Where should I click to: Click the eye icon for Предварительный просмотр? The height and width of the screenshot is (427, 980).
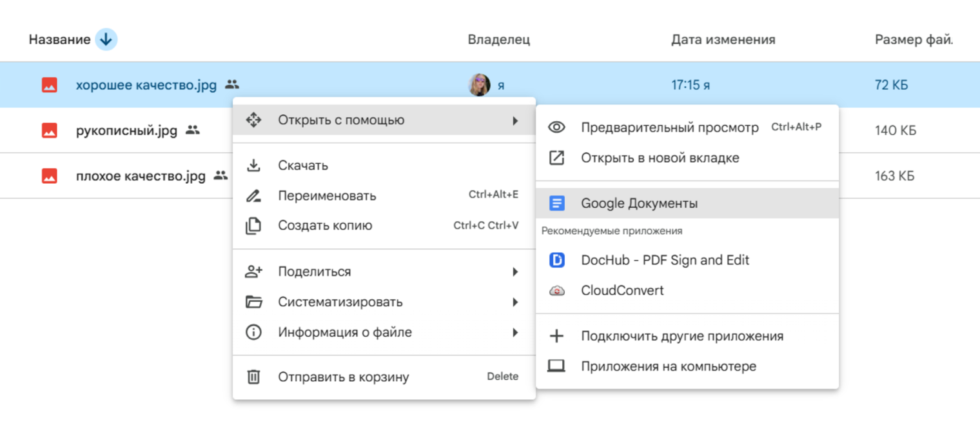tap(556, 128)
